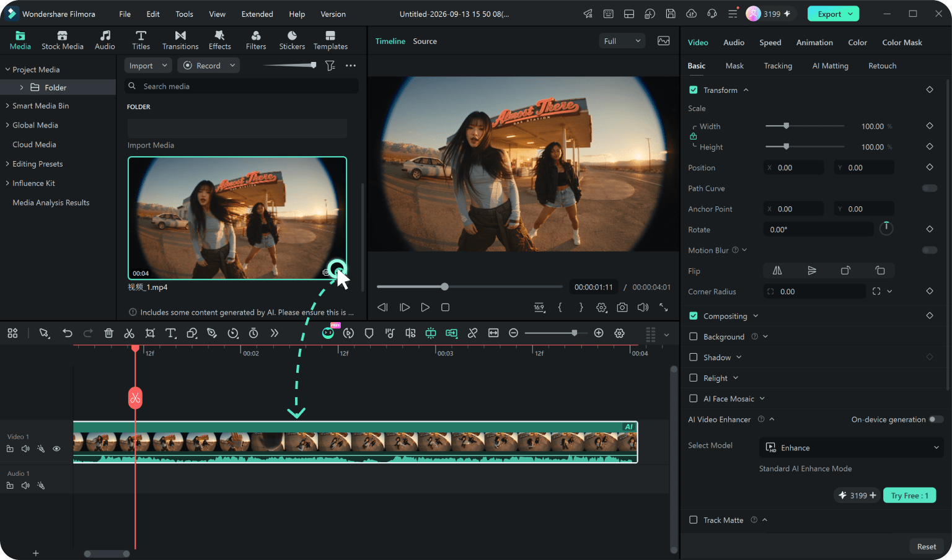This screenshot has width=952, height=560.
Task: Enable the Background checkbox
Action: pyautogui.click(x=694, y=336)
